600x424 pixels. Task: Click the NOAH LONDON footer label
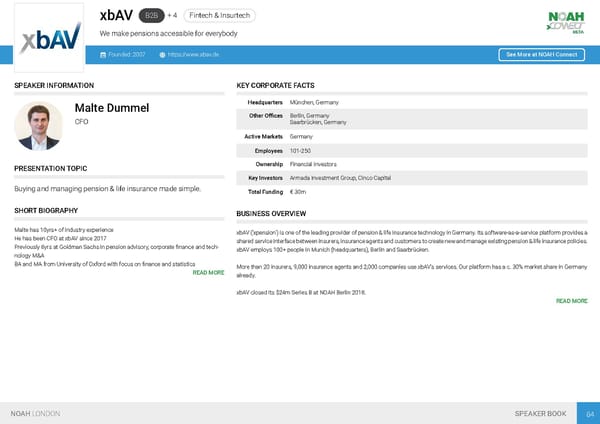pyautogui.click(x=36, y=413)
